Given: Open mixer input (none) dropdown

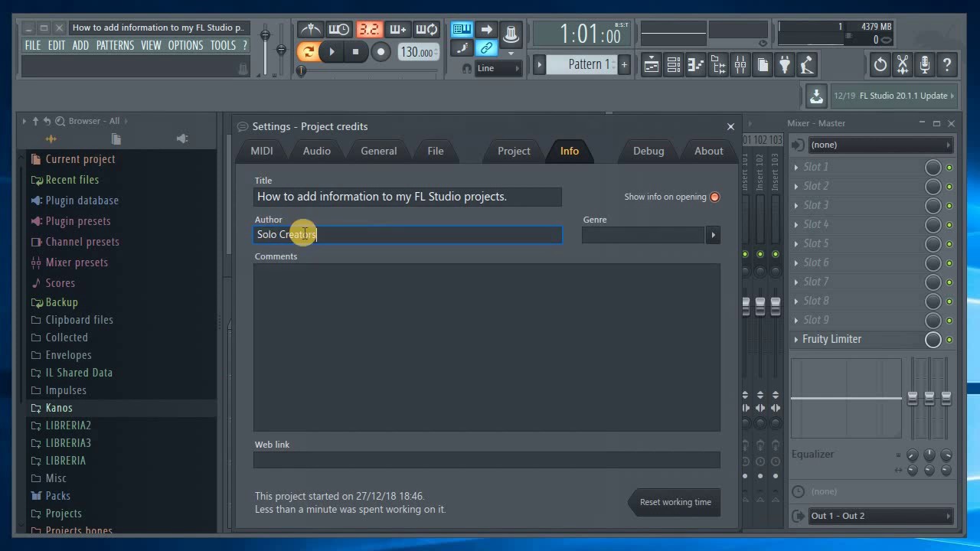Looking at the screenshot, I should pyautogui.click(x=880, y=145).
